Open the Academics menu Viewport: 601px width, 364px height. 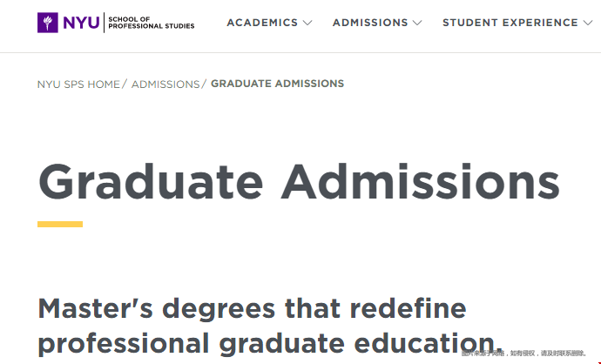pos(262,23)
